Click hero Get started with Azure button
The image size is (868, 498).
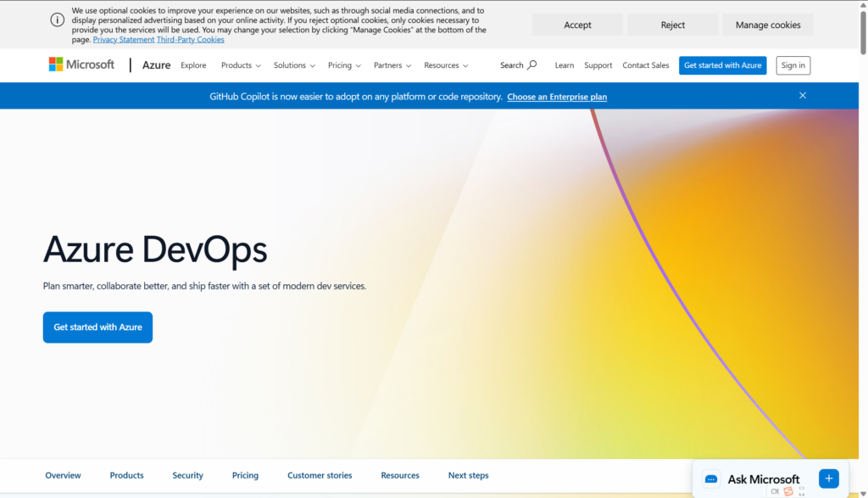tap(98, 327)
